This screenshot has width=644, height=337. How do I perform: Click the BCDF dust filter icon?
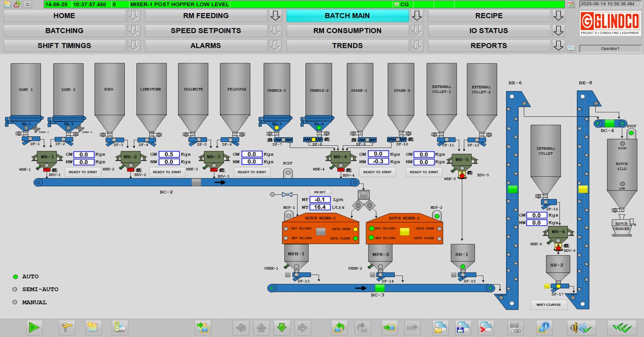[x=288, y=173]
